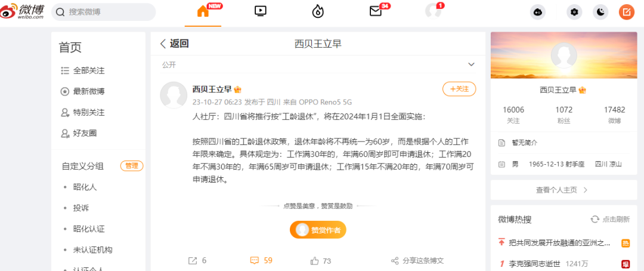Like the post with thumbs-up 73
644x271 pixels.
pyautogui.click(x=321, y=261)
